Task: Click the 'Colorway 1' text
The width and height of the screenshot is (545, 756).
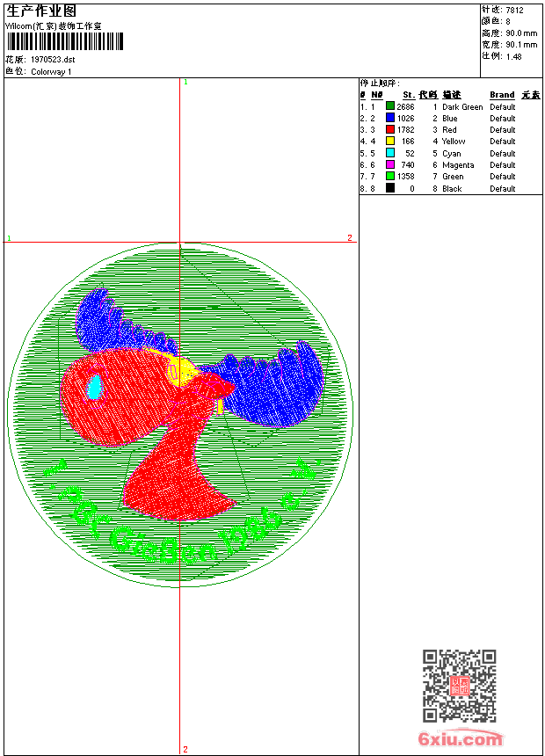Action: pyautogui.click(x=51, y=72)
